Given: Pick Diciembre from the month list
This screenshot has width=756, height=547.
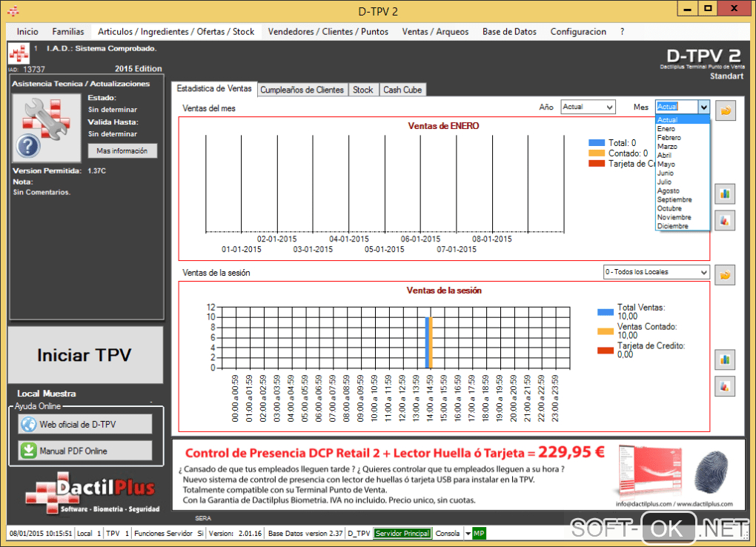Looking at the screenshot, I should [682, 226].
